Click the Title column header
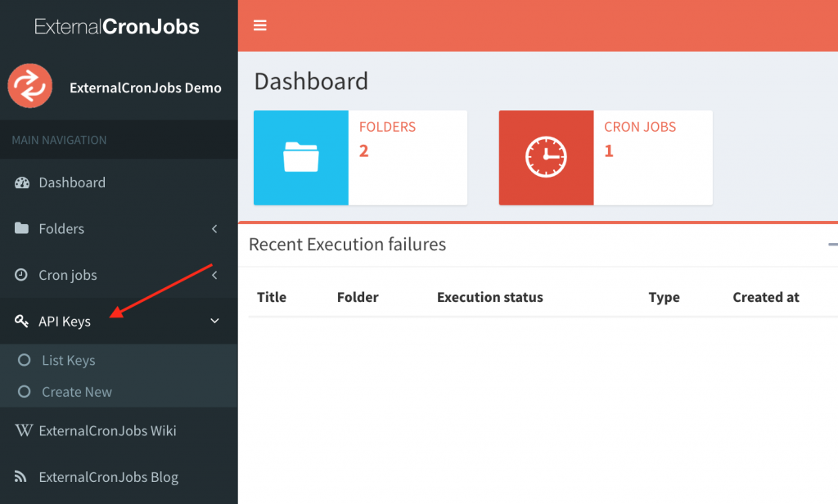The height and width of the screenshot is (504, 838). [x=272, y=297]
